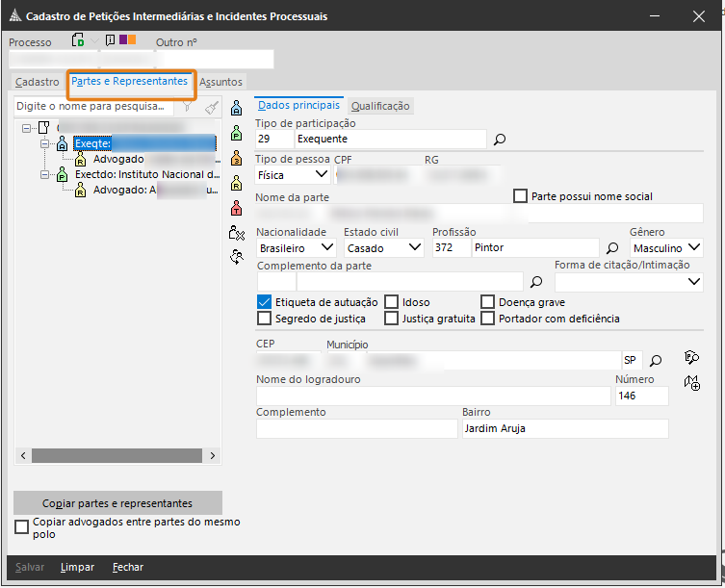The height and width of the screenshot is (588, 725).
Task: Collapse the Exeqte tree node
Action: [x=45, y=143]
